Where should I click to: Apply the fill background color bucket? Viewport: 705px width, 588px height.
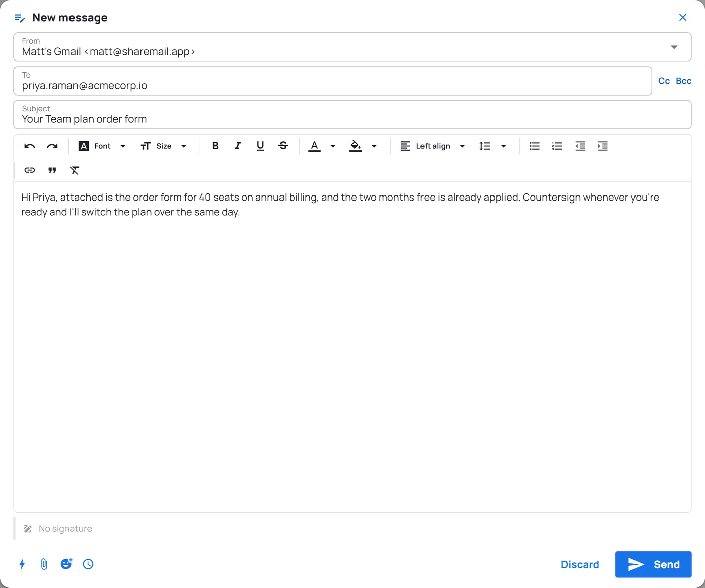point(356,146)
